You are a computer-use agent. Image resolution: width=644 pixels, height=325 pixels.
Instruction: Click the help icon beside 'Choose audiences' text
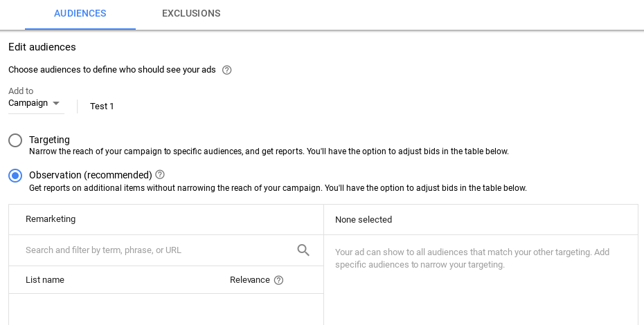(227, 70)
